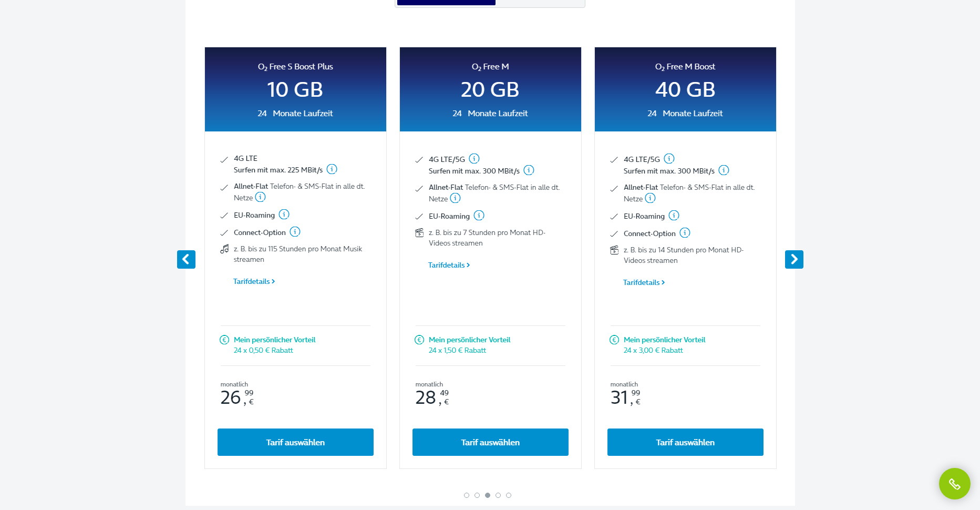Expand Tarifdetails for O2 Free M
This screenshot has width=980, height=510.
(x=449, y=266)
